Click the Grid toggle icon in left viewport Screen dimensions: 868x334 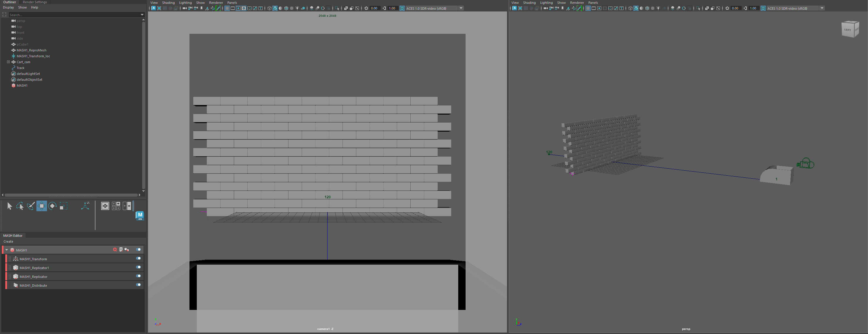pos(227,8)
